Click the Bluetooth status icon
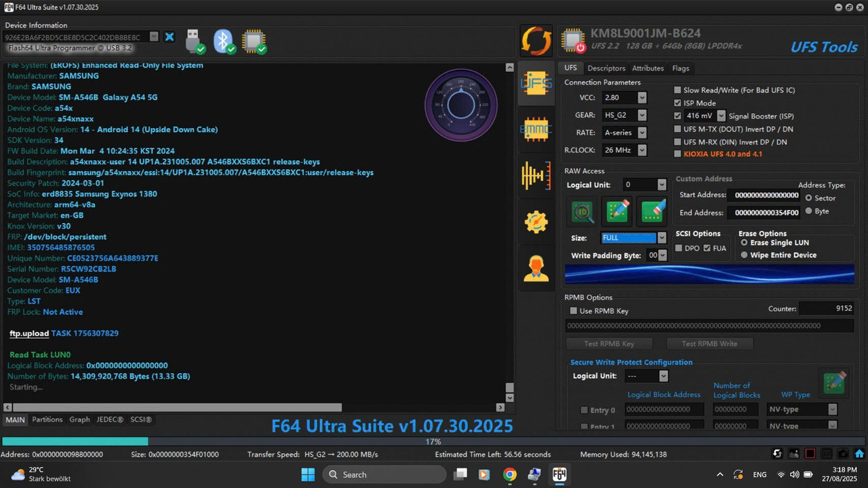The width and height of the screenshot is (868, 488). tap(224, 41)
